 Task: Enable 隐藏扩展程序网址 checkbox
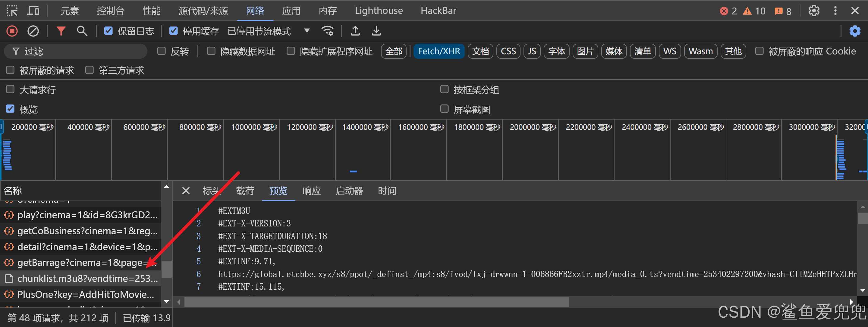coord(291,51)
